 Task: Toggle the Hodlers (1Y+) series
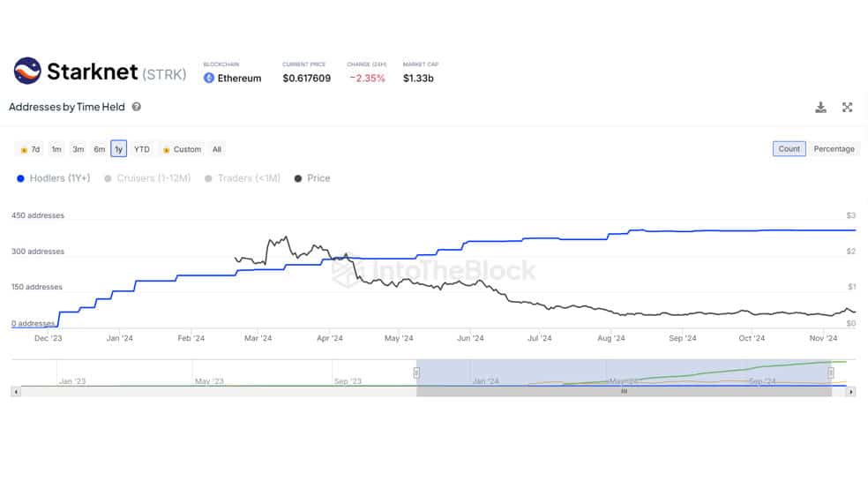(x=54, y=178)
